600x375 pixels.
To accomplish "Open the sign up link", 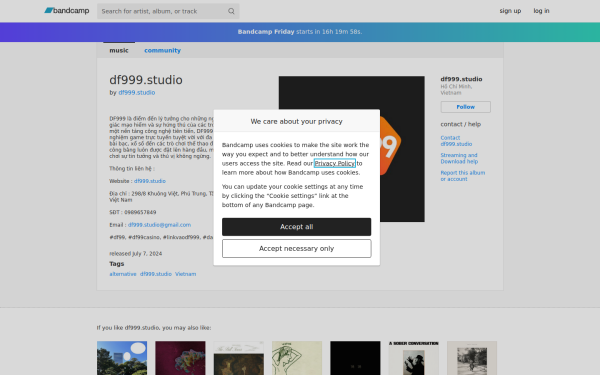I will pos(510,11).
